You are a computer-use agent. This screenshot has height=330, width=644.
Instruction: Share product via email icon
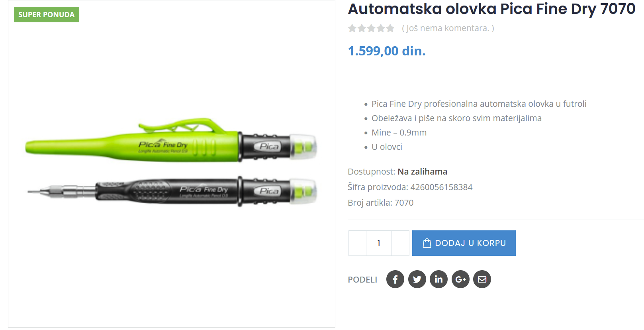pyautogui.click(x=482, y=279)
